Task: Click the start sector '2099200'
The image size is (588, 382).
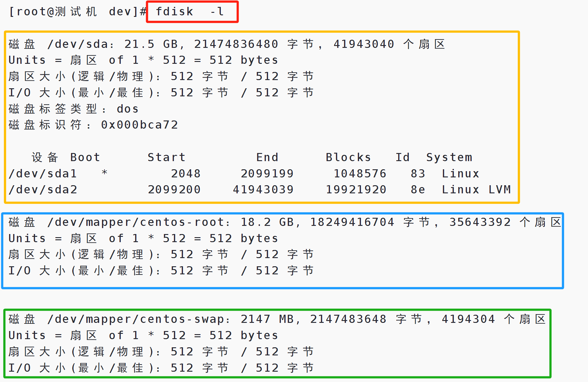Action: pos(174,190)
